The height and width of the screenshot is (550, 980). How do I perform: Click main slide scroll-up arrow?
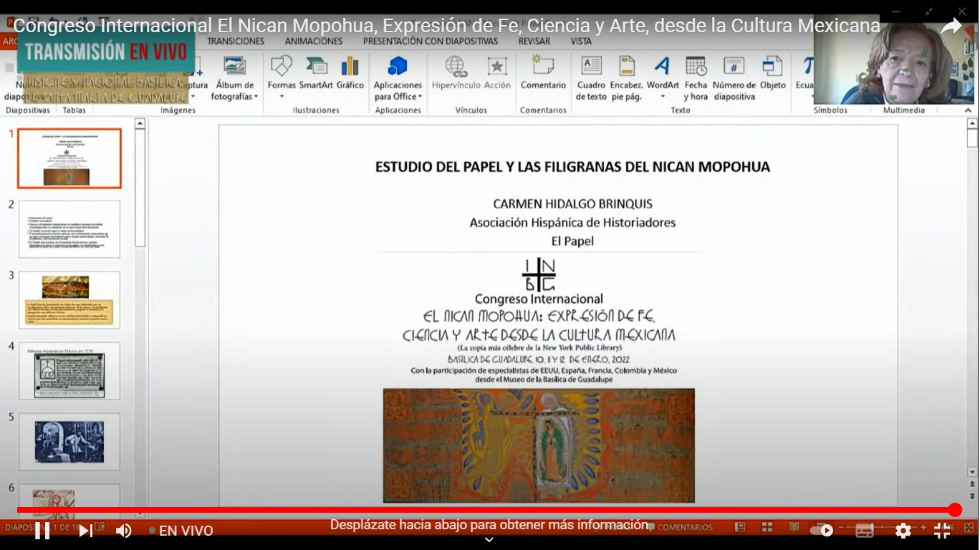[x=972, y=123]
